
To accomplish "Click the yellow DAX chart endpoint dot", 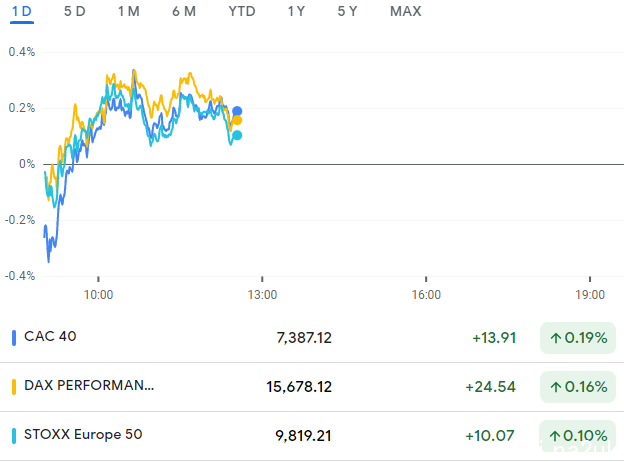I will pyautogui.click(x=237, y=121).
